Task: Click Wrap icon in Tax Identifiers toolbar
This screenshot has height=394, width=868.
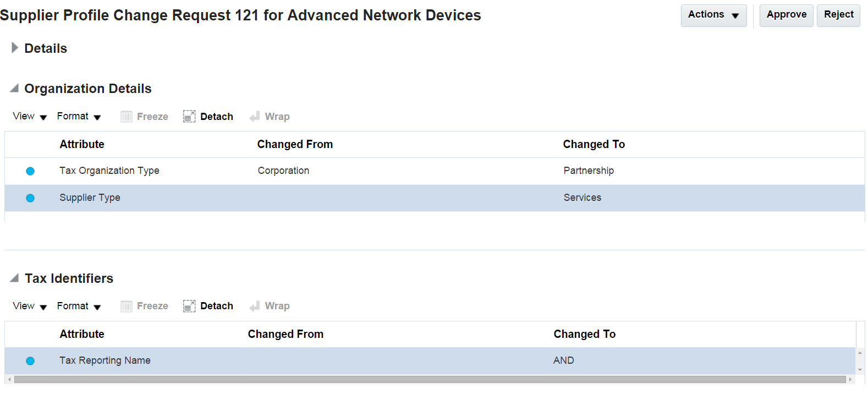Action: pos(254,306)
